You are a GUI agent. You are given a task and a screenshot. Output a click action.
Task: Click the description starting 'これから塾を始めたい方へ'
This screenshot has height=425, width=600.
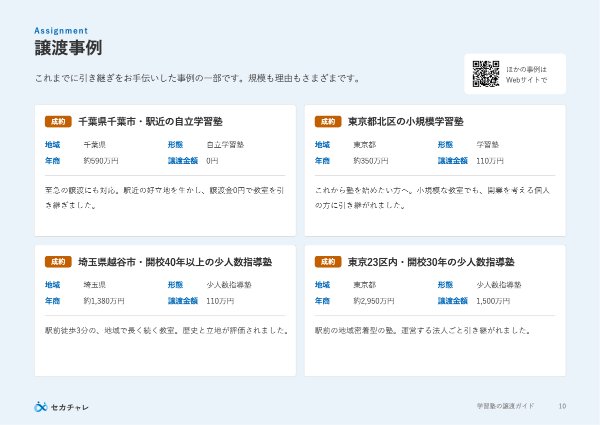pos(432,198)
